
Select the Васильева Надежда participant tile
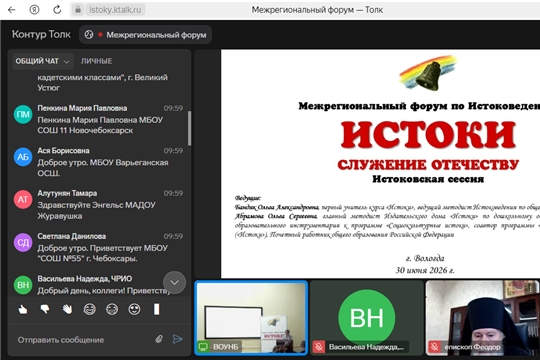pos(366,318)
